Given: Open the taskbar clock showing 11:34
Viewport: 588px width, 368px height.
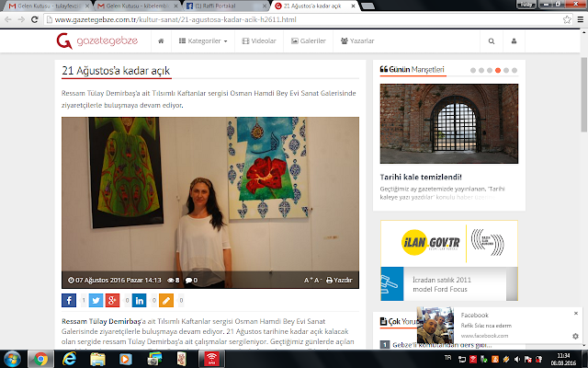Looking at the screenshot, I should (x=563, y=360).
